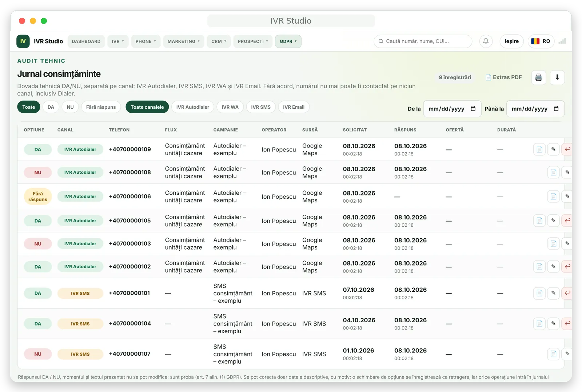Withdraw consent for +40700000101
Viewport: 582px width, 392px height.
(x=567, y=293)
